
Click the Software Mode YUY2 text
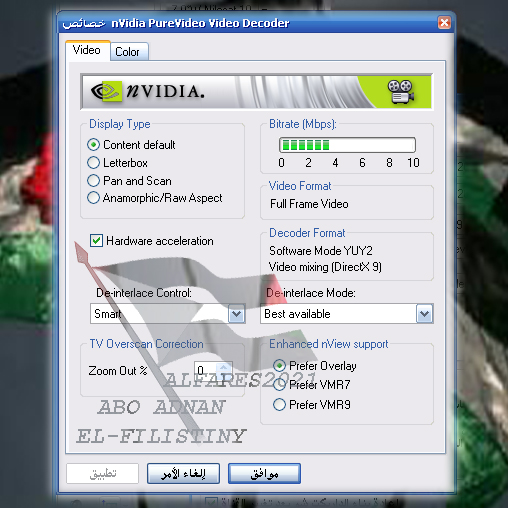point(321,251)
